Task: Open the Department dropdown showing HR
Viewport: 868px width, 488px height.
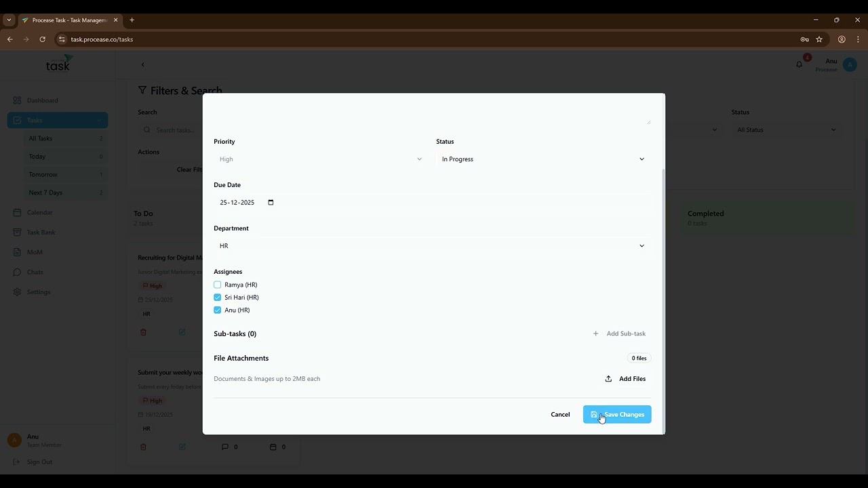Action: click(432, 246)
